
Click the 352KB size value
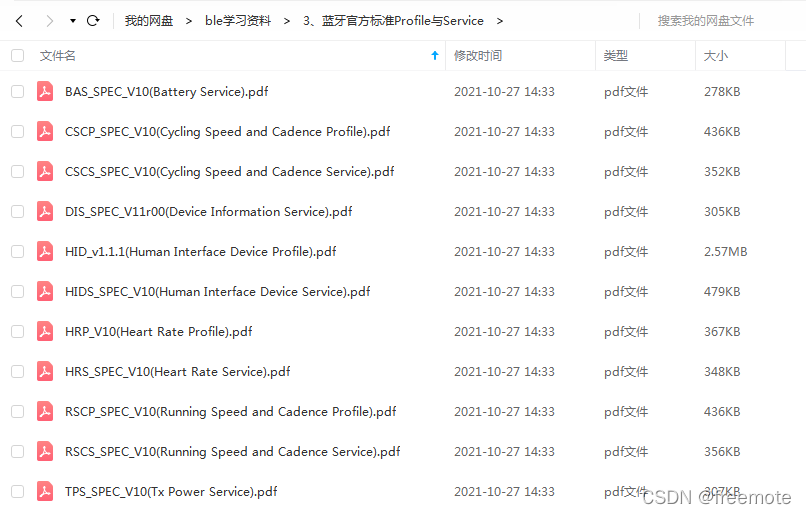pyautogui.click(x=722, y=172)
